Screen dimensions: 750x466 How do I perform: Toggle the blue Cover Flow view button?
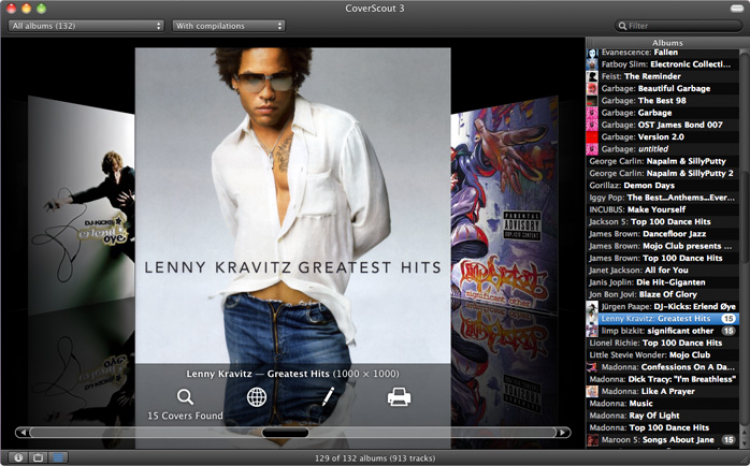pos(59,457)
